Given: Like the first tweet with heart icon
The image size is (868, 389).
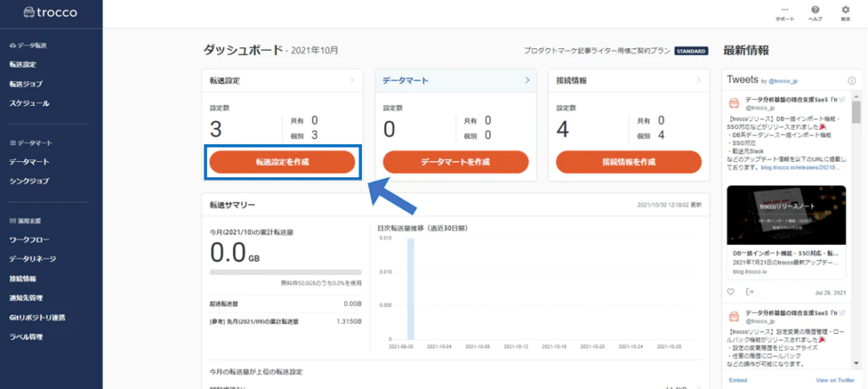Looking at the screenshot, I should [731, 292].
